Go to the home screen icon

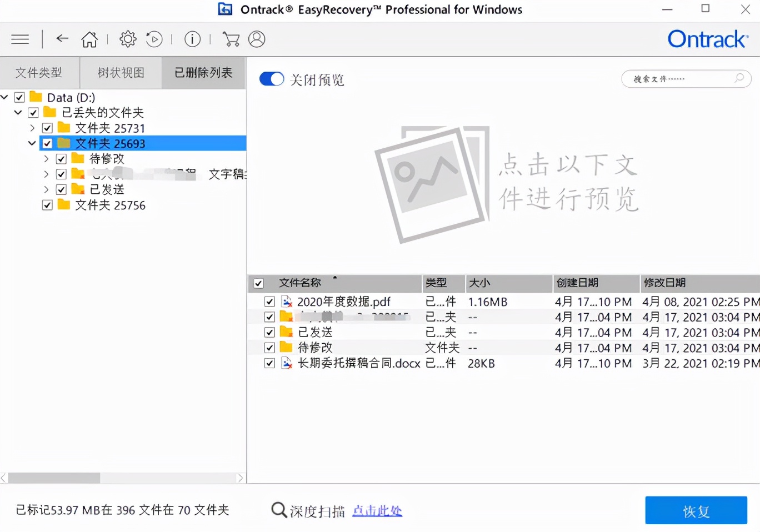(x=89, y=39)
